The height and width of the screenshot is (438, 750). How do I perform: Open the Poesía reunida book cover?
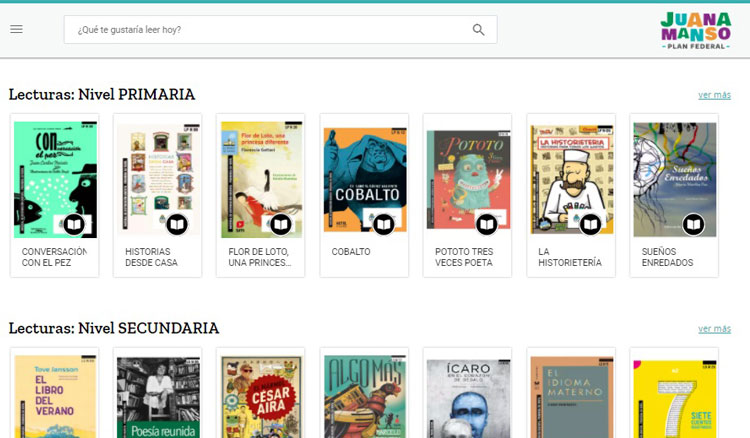tap(158, 397)
